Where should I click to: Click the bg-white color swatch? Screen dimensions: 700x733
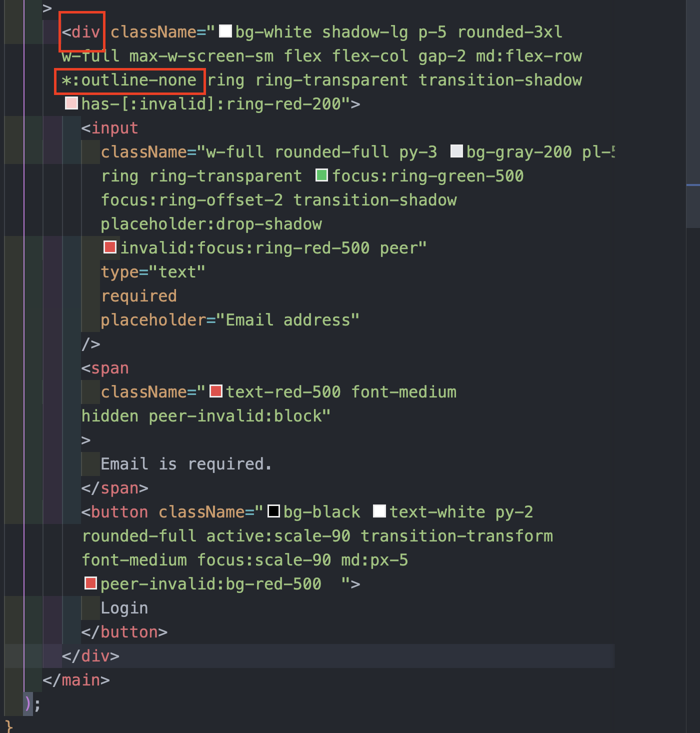click(x=225, y=31)
